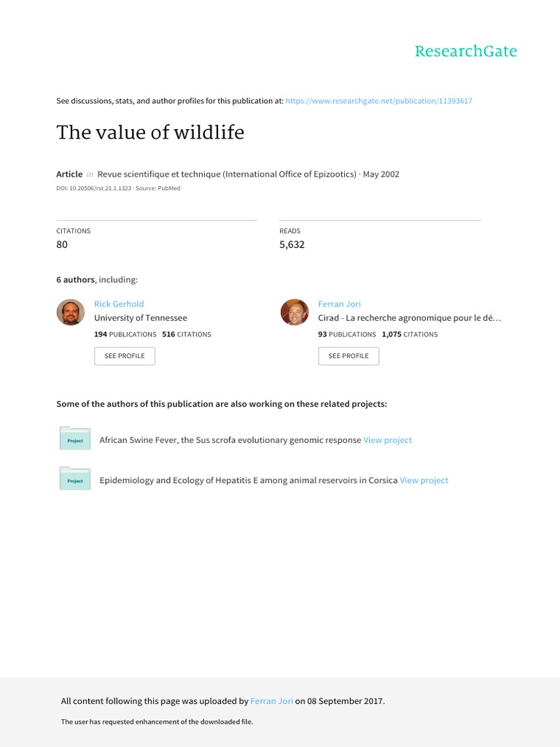Click Ferran Jori's 1,075 citations stat
Screen dimensions: 560x747
point(410,334)
